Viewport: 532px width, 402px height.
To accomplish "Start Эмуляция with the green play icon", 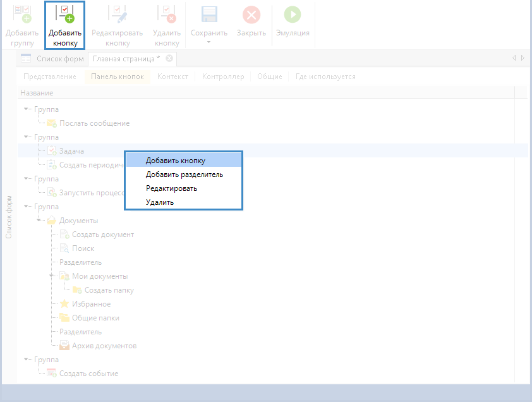I will (x=292, y=15).
